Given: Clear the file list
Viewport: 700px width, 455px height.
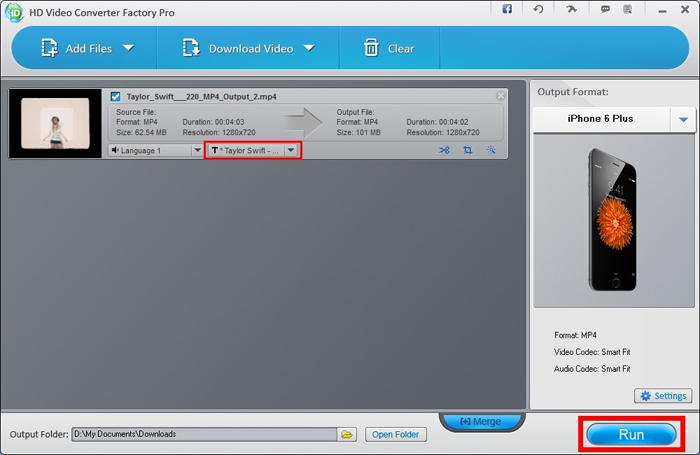Looking at the screenshot, I should click(x=389, y=48).
